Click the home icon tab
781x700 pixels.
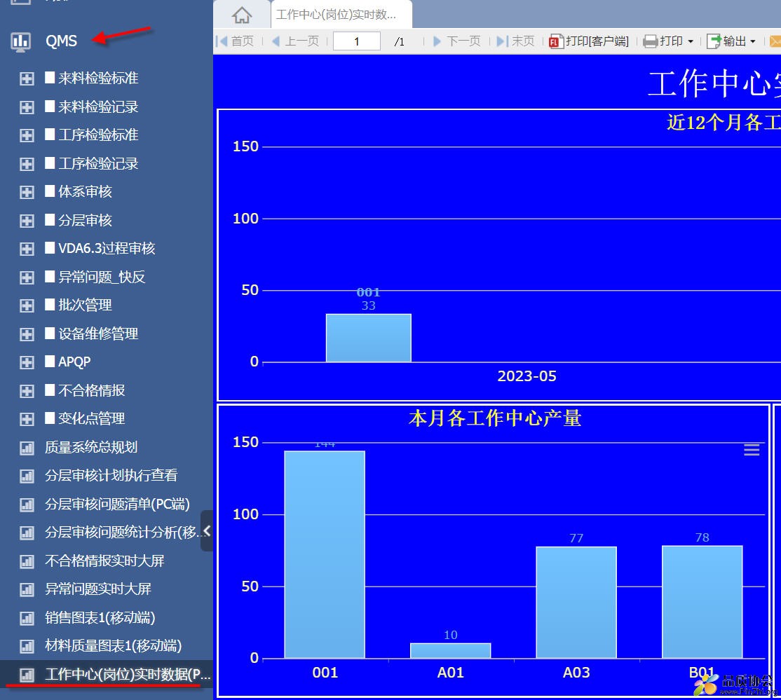click(x=242, y=15)
